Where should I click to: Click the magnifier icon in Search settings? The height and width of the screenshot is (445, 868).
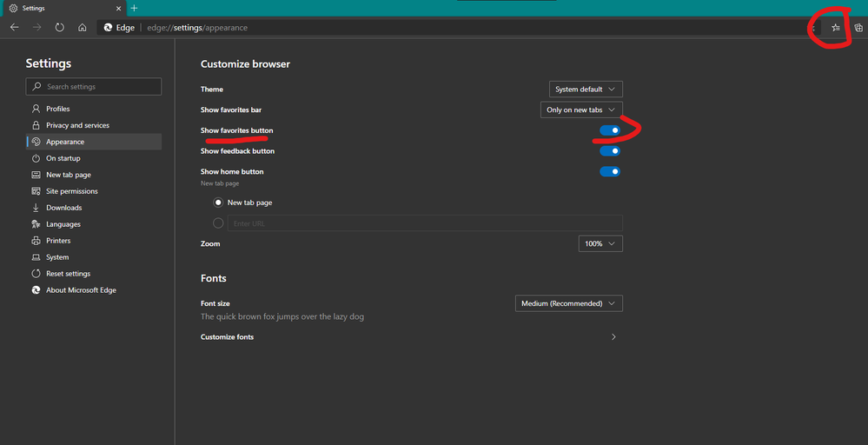tap(37, 86)
